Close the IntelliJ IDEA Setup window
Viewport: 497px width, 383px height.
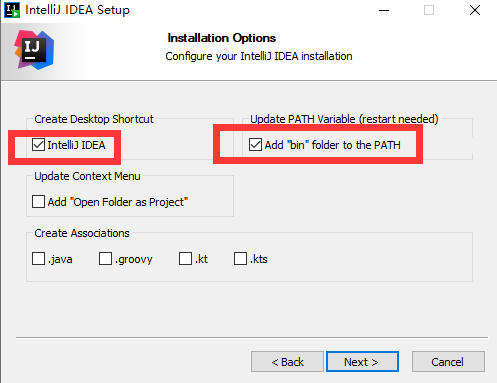[475, 10]
